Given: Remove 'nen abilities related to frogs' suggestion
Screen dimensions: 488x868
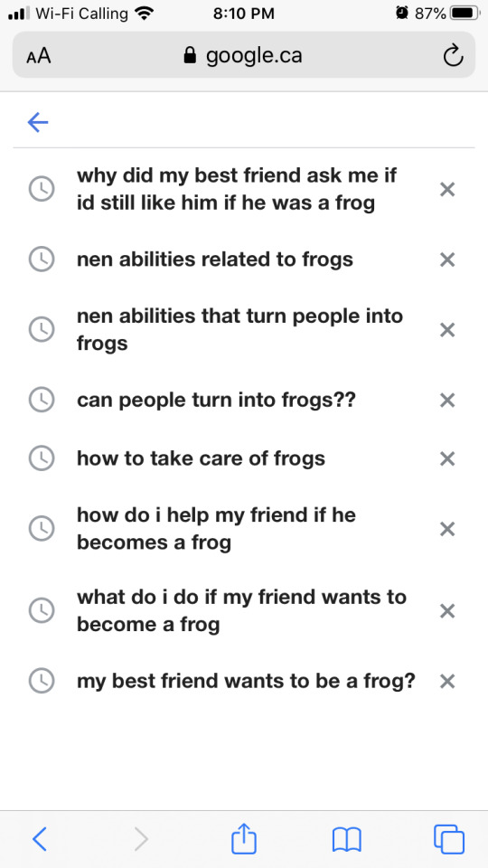Looking at the screenshot, I should (447, 259).
